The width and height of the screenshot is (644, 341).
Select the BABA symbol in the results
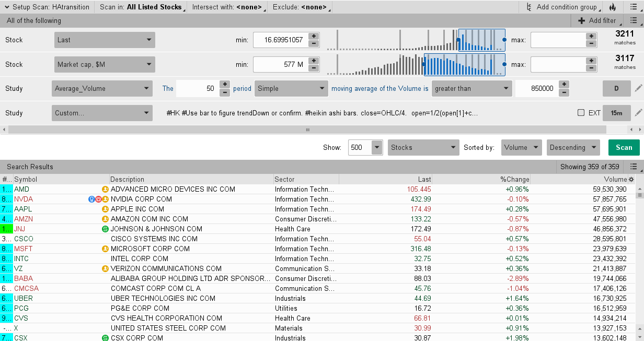coord(24,278)
